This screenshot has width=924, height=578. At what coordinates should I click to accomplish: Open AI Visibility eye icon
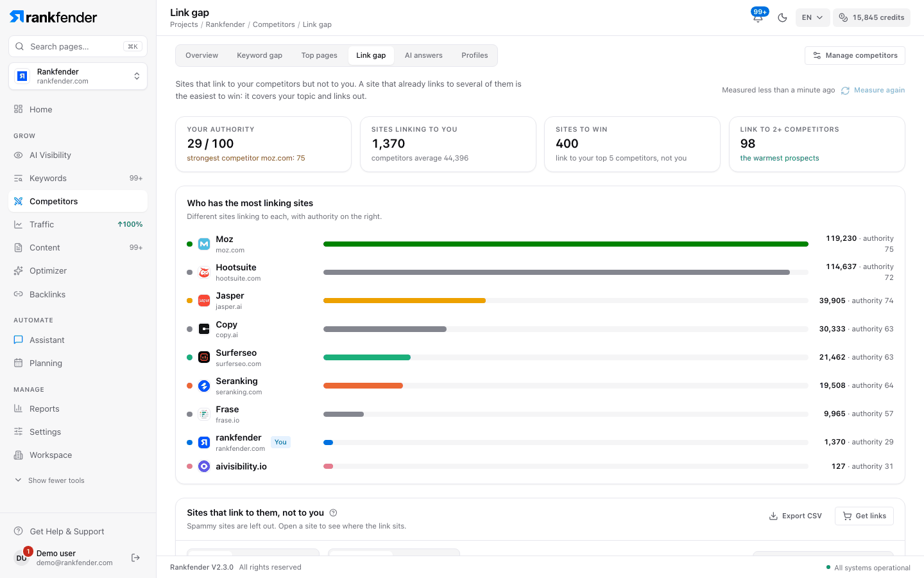click(x=19, y=155)
